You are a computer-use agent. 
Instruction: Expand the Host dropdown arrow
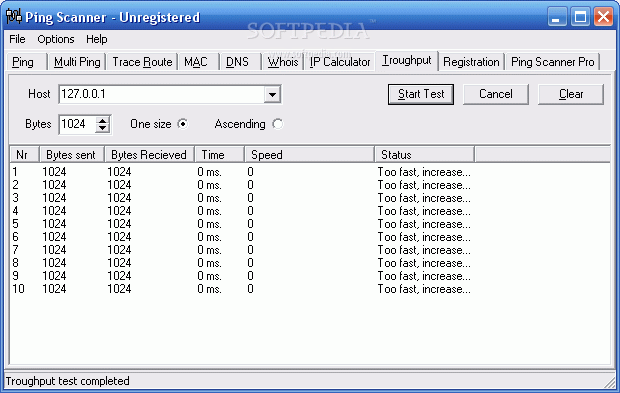[x=272, y=94]
